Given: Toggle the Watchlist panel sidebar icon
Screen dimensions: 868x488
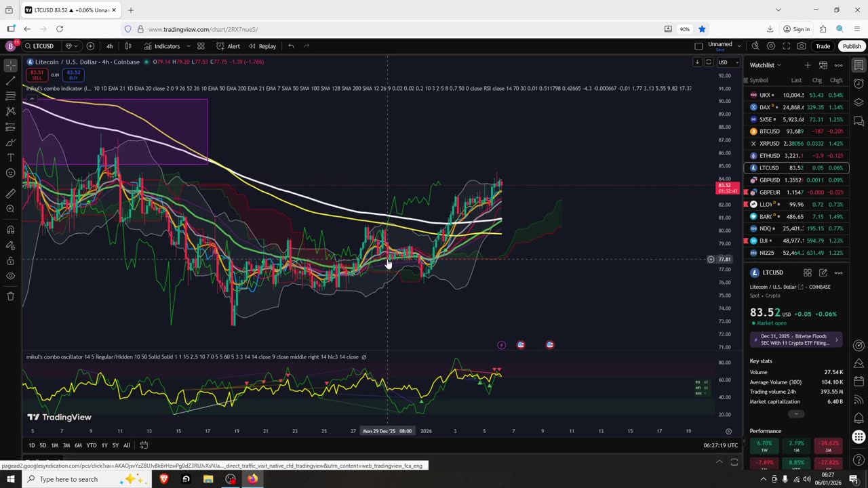Looking at the screenshot, I should pos(859,66).
